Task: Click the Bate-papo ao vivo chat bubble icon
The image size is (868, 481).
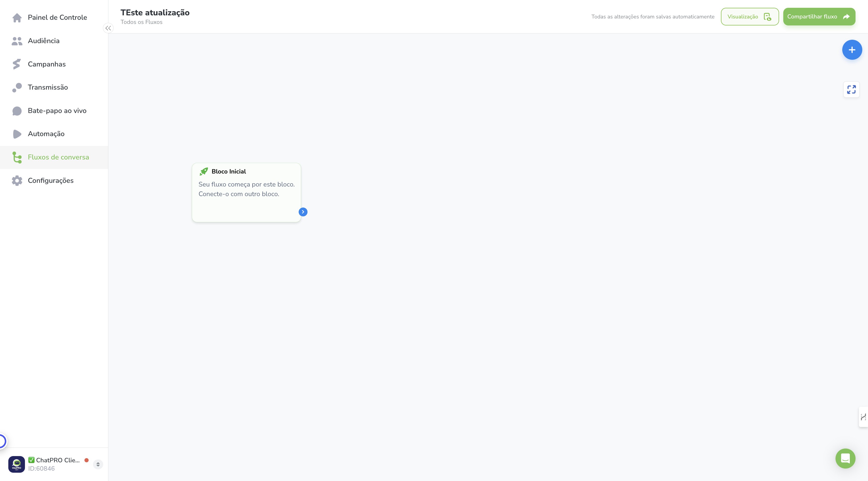Action: (x=17, y=111)
